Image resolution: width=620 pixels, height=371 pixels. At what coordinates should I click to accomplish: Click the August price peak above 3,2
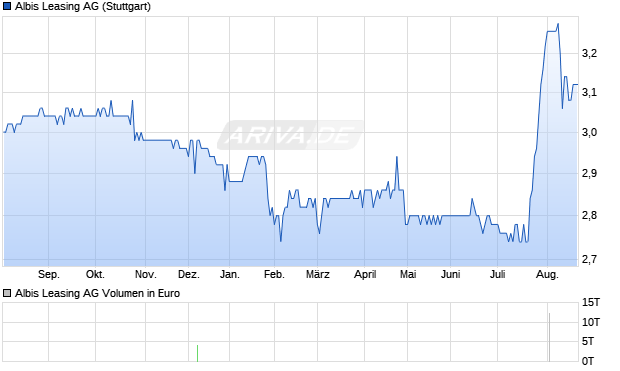558,25
